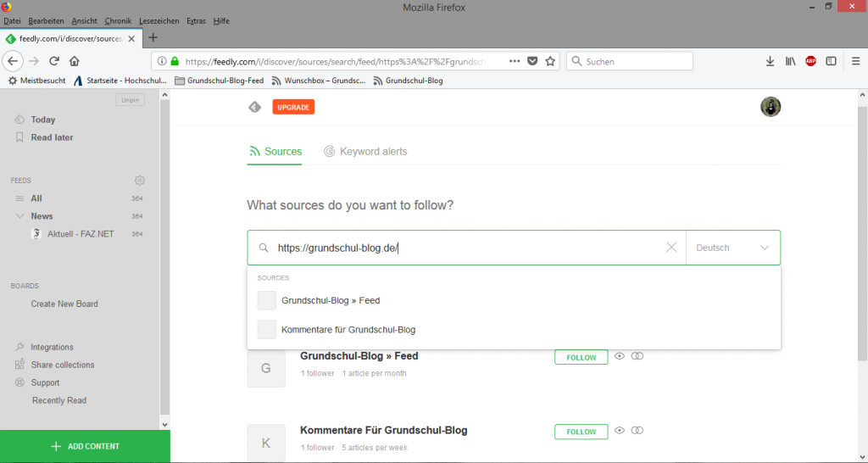Open the feeds settings gear icon
This screenshot has height=463, width=868.
coord(140,180)
